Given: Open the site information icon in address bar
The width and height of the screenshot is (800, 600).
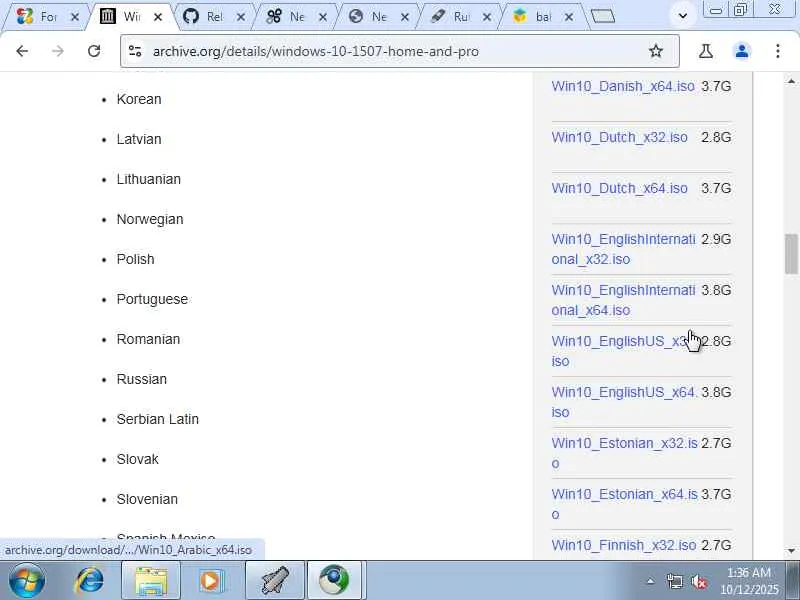Looking at the screenshot, I should coord(135,51).
